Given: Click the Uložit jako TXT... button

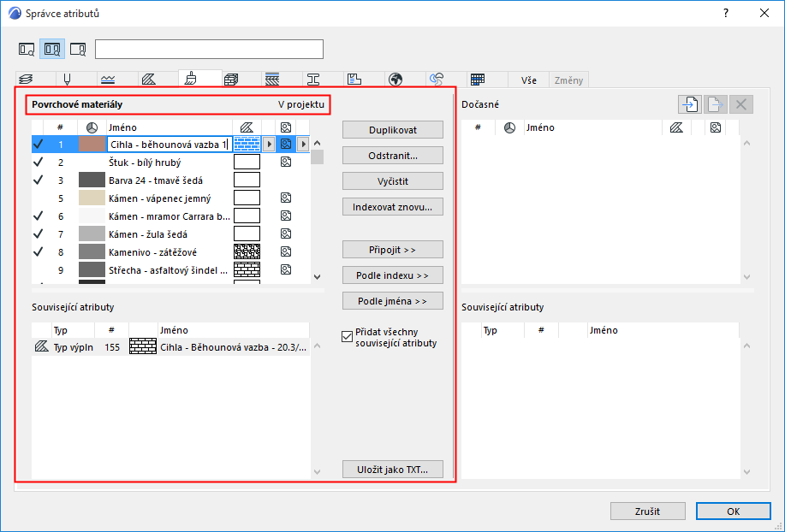Looking at the screenshot, I should click(x=393, y=470).
